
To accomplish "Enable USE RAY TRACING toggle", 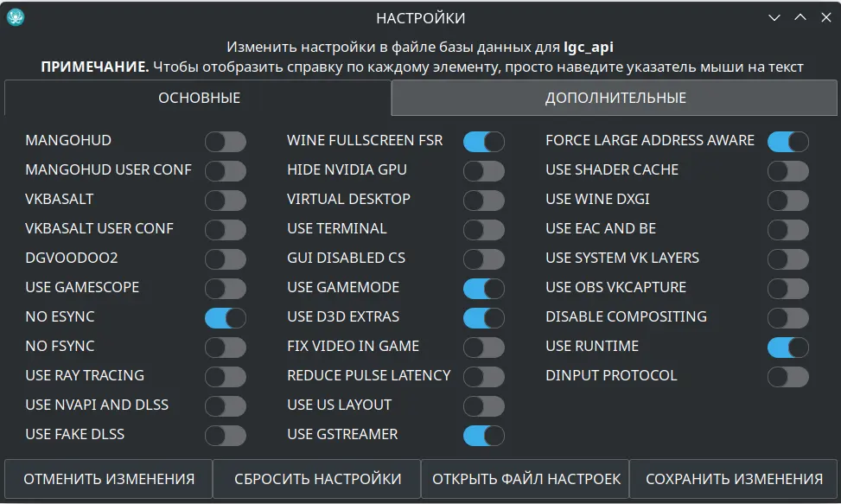I will 226,377.
